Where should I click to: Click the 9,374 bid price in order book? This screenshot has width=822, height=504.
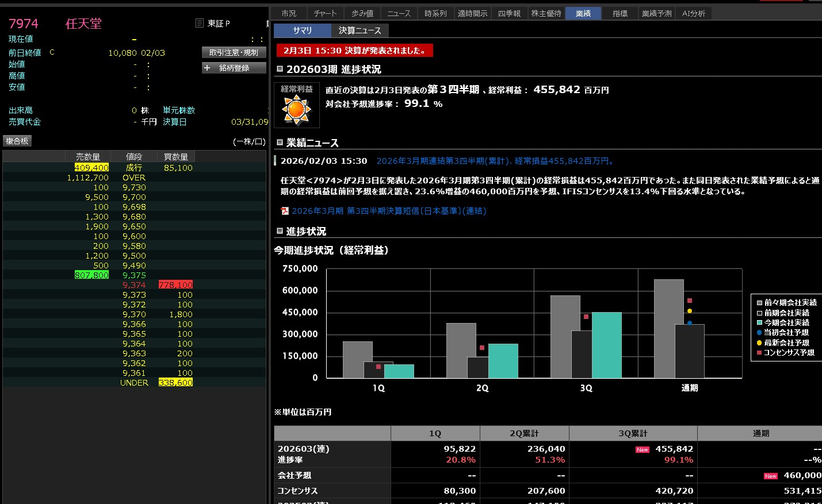pos(134,285)
